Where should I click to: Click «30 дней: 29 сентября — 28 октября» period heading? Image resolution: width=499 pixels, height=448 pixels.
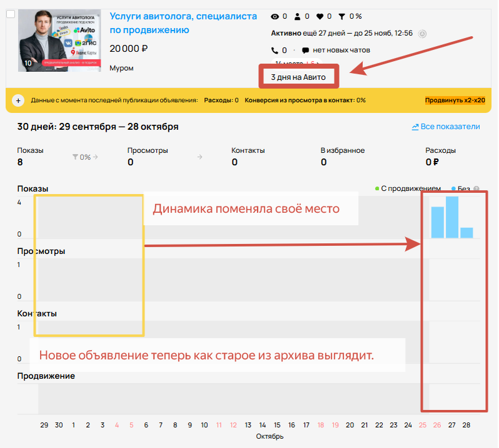click(97, 127)
